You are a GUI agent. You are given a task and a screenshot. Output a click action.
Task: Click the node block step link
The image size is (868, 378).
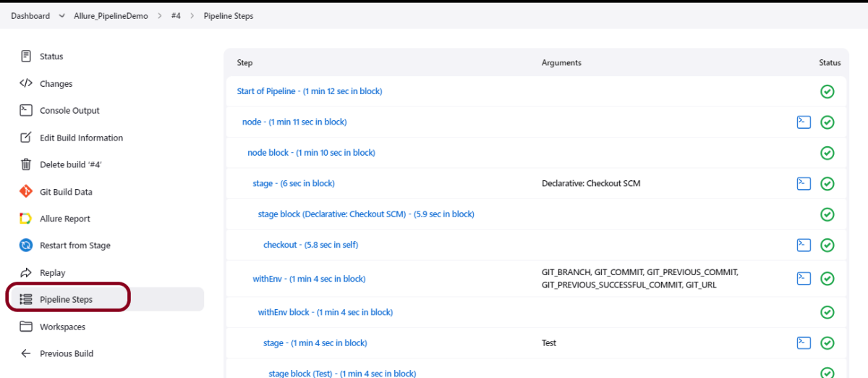pos(311,153)
